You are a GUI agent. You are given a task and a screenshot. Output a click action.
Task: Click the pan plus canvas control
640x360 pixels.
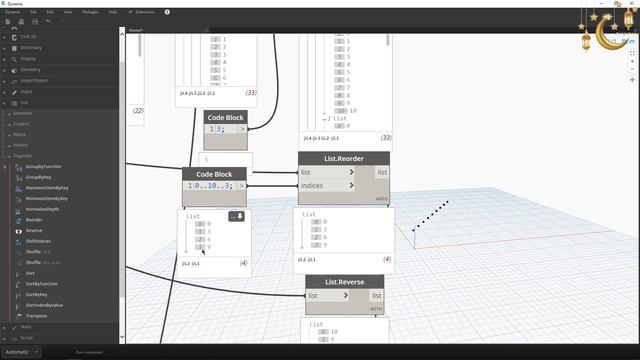click(632, 80)
